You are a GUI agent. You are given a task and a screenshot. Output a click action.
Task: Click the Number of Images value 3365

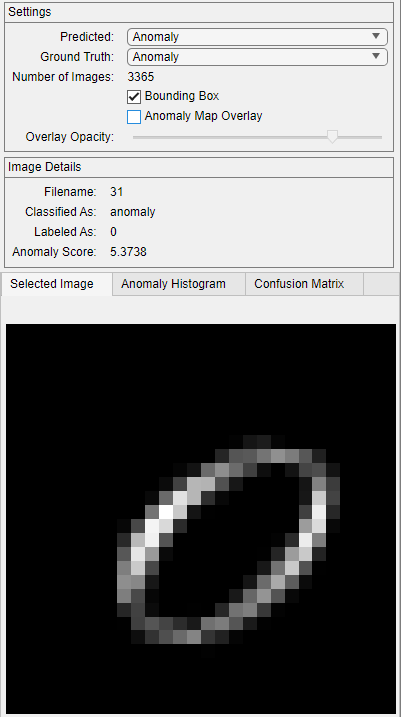[141, 77]
